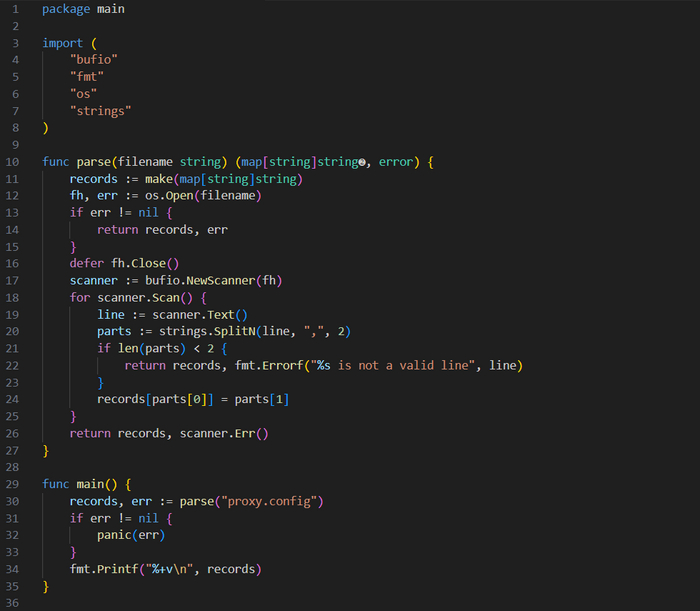The height and width of the screenshot is (611, 700).
Task: Click the "proxy.config" string on line 30
Action: [x=269, y=502]
